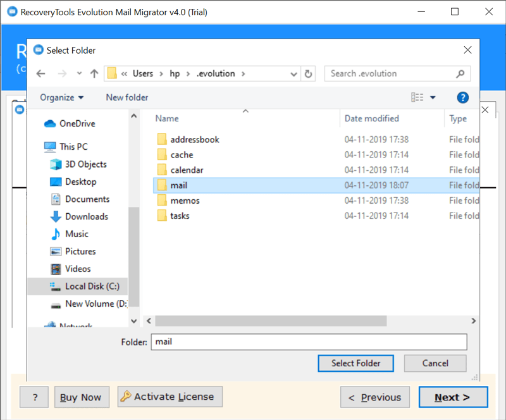The image size is (506, 420).
Task: Click Activate License button
Action: pyautogui.click(x=170, y=397)
